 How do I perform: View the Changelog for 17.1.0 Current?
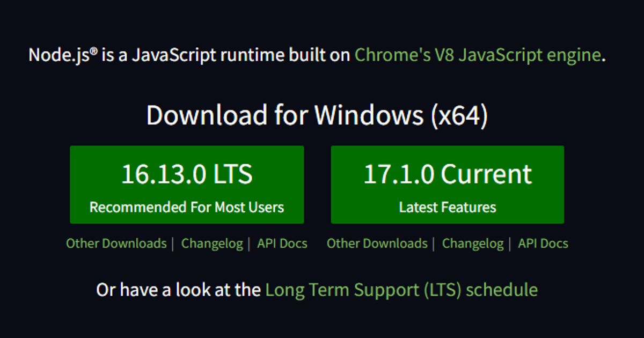click(x=473, y=244)
